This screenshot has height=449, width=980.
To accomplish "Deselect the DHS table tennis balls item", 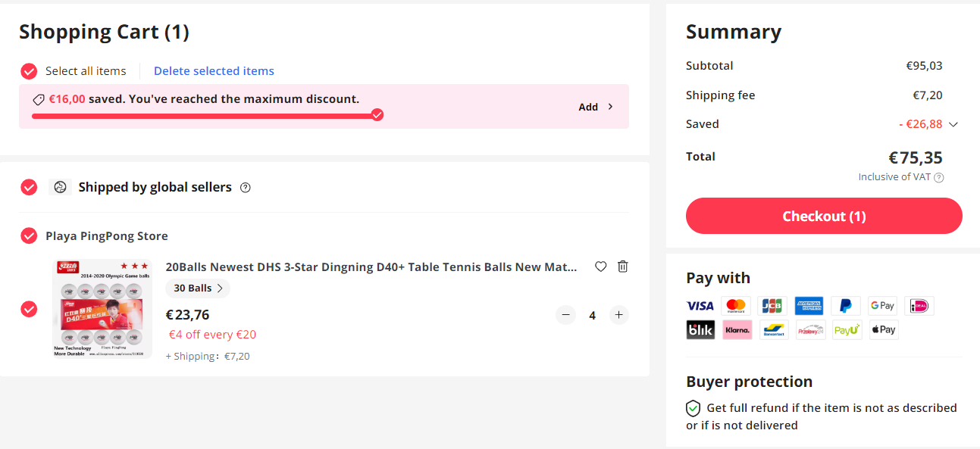I will point(29,309).
